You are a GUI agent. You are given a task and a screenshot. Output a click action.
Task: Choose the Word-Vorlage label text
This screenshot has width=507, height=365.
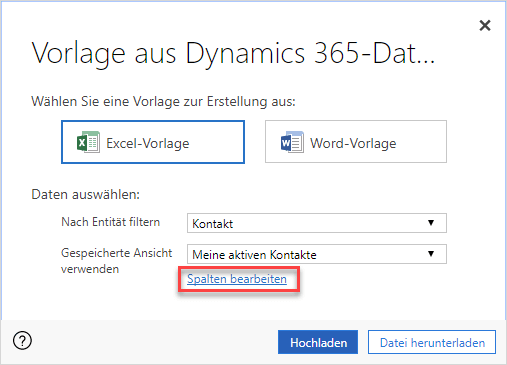click(353, 143)
